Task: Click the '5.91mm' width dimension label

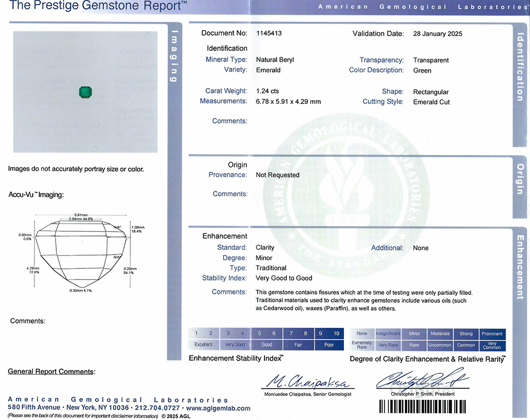Action: [x=81, y=215]
